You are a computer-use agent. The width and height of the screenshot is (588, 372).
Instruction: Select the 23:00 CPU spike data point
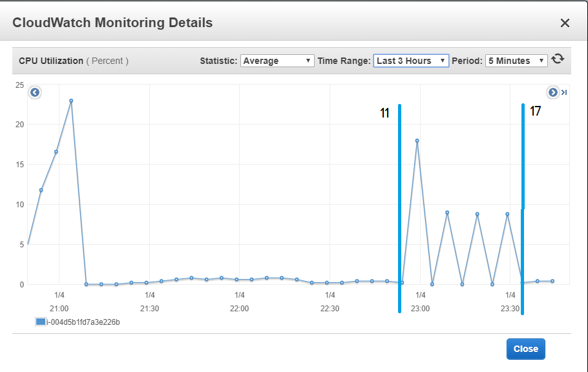[417, 139]
